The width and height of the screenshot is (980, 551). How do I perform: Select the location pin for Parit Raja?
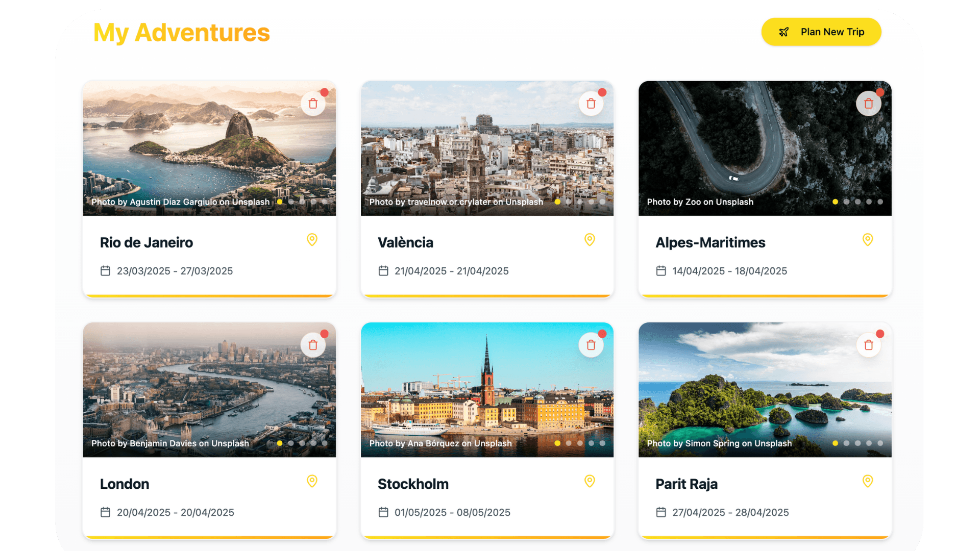coord(868,481)
